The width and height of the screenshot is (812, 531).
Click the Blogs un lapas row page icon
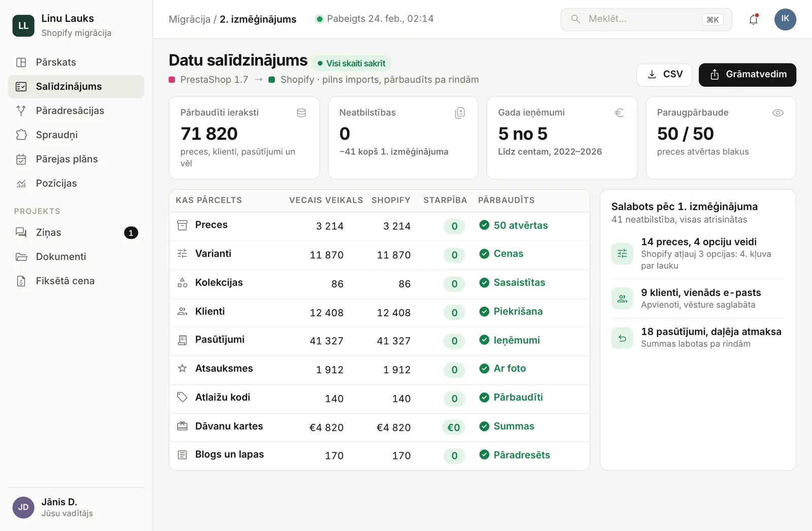[182, 455]
